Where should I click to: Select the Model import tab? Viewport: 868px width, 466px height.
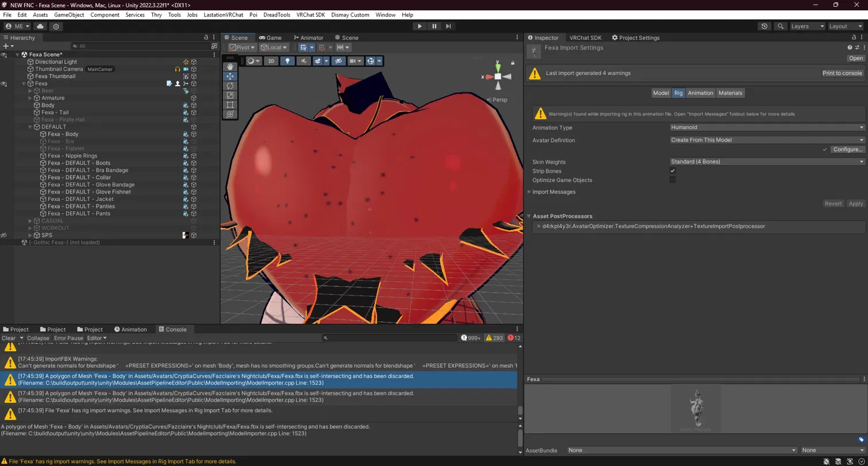click(661, 93)
